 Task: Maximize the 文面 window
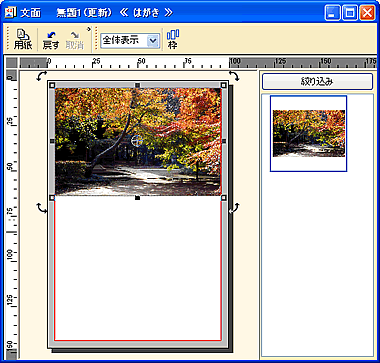tap(350, 13)
